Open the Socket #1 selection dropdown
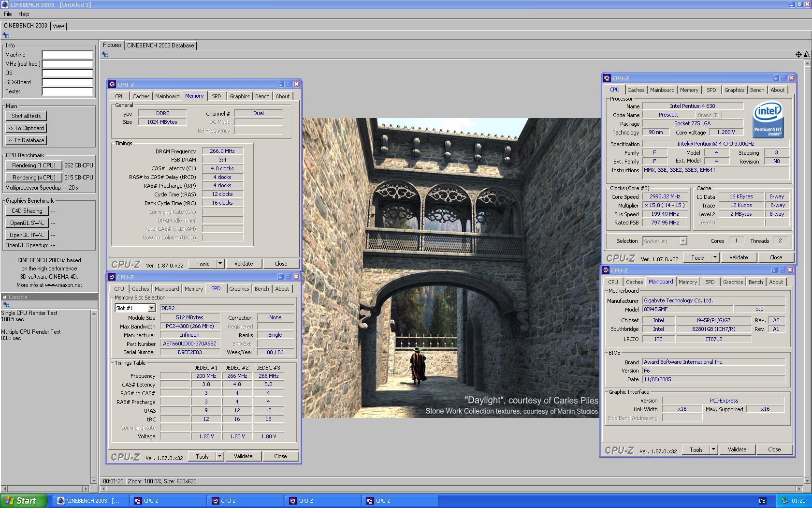This screenshot has width=812, height=508. [683, 241]
